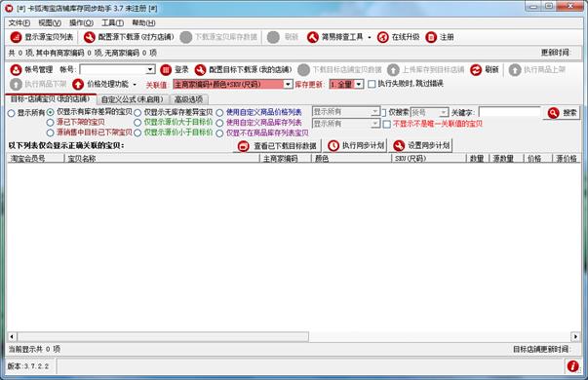The image size is (588, 380).
Task: Click horizontal scrollbar right arrow
Action: pos(575,336)
